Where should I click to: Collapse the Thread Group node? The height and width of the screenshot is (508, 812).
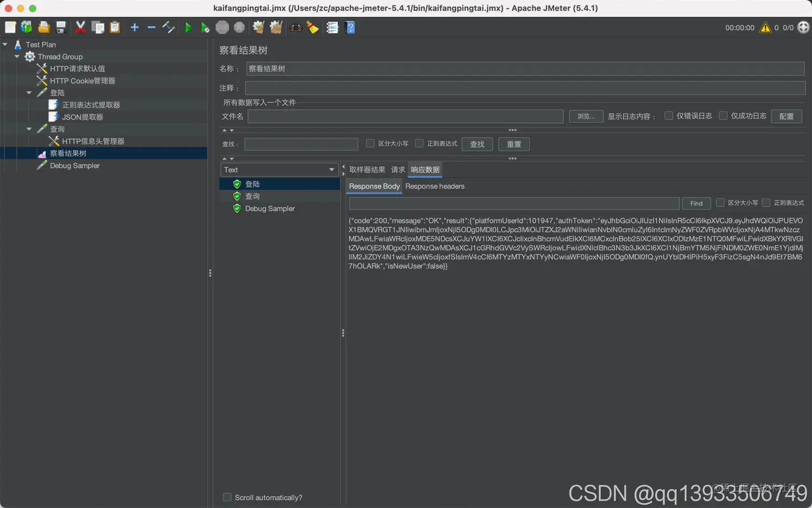tap(17, 56)
